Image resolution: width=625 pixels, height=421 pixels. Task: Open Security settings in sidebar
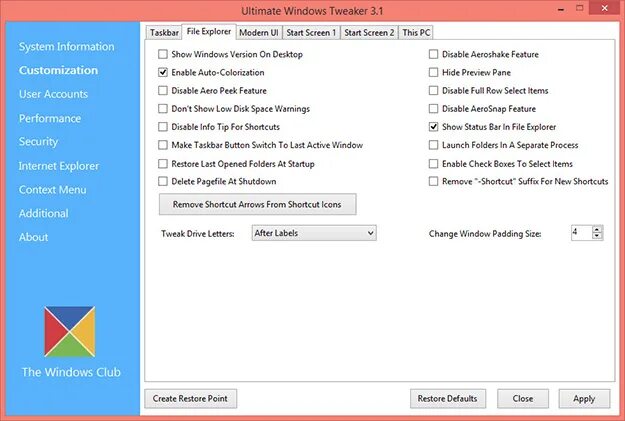[38, 142]
